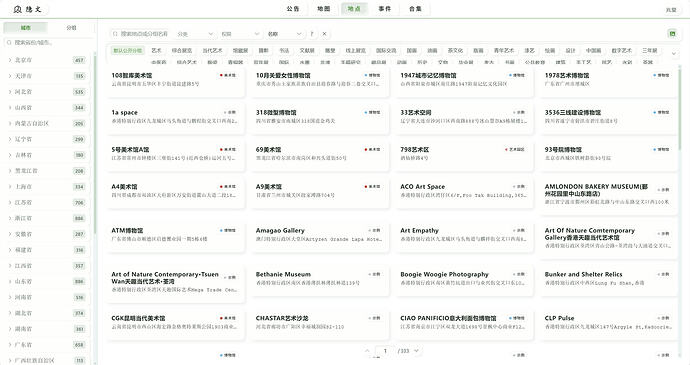Expand 天津市 tree node
Viewport: 690px width, 365px height.
coord(10,76)
